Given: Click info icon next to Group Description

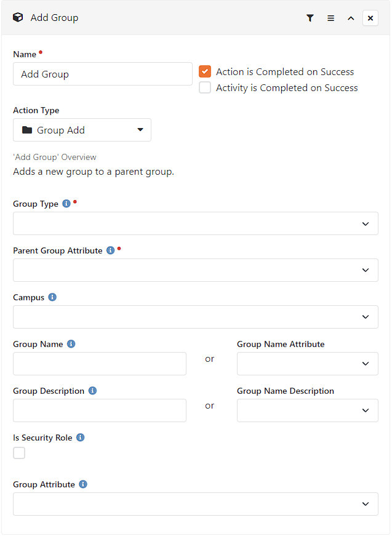Looking at the screenshot, I should coord(93,391).
